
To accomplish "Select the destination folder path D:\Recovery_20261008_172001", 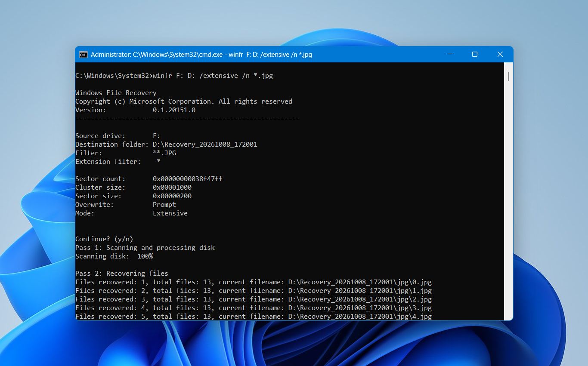I will click(205, 145).
